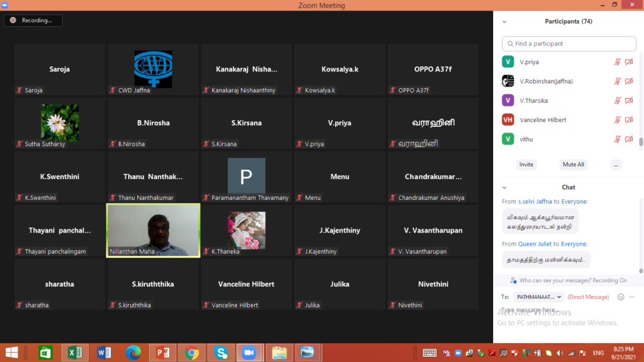Click Queen Juliet sender name link
Screen dimensions: 644x362
535,244
